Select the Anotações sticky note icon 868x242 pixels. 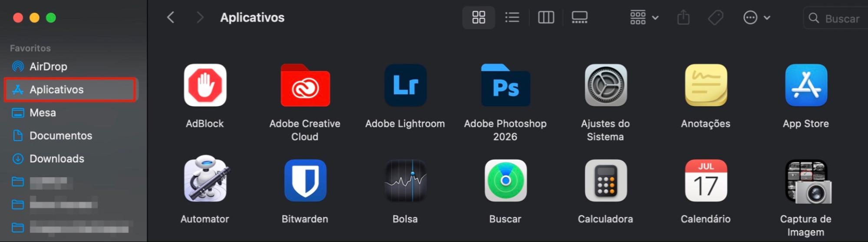(x=706, y=85)
